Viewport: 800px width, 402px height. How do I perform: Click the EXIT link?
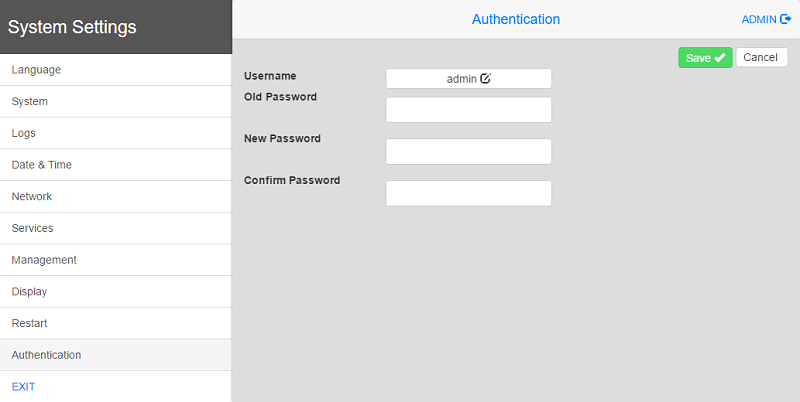[23, 387]
